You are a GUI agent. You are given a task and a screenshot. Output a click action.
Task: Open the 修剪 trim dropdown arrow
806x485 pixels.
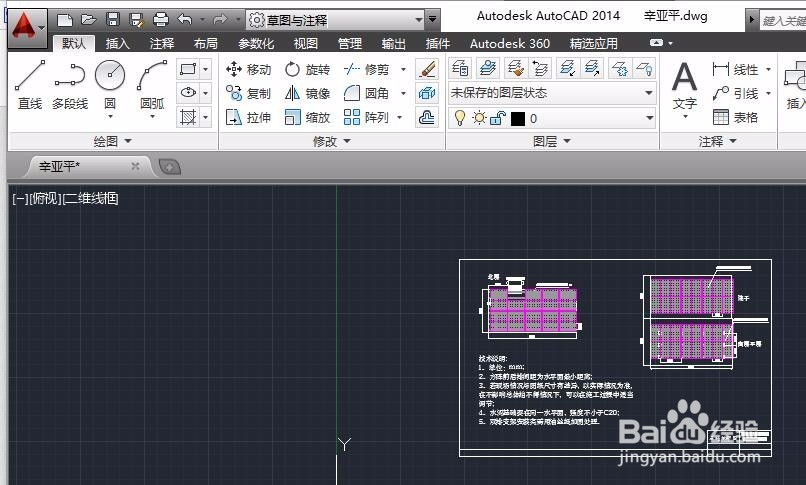click(404, 69)
